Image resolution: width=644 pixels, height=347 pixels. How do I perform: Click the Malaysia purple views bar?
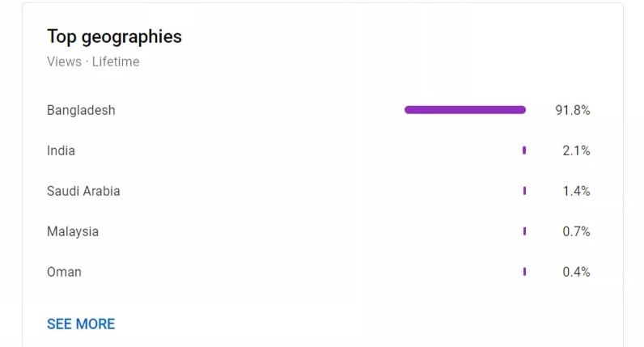coord(524,231)
